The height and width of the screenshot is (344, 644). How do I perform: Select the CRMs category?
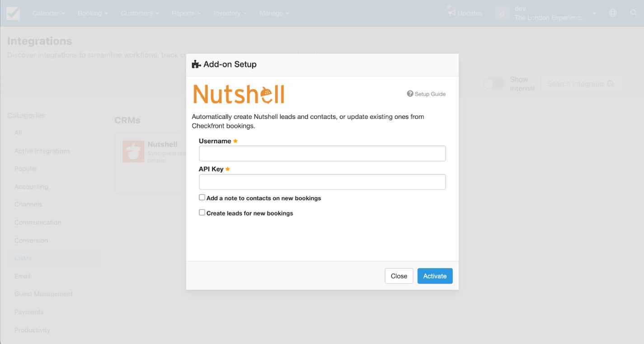(24, 258)
